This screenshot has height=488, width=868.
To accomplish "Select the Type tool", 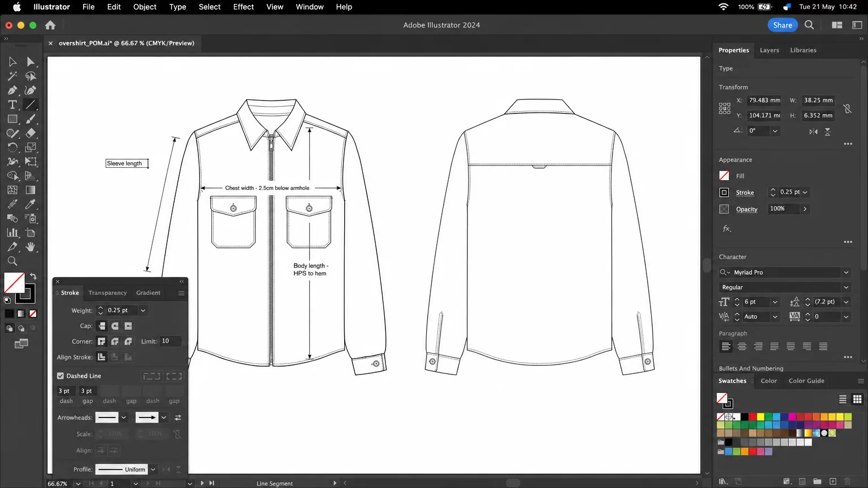I will pyautogui.click(x=12, y=104).
